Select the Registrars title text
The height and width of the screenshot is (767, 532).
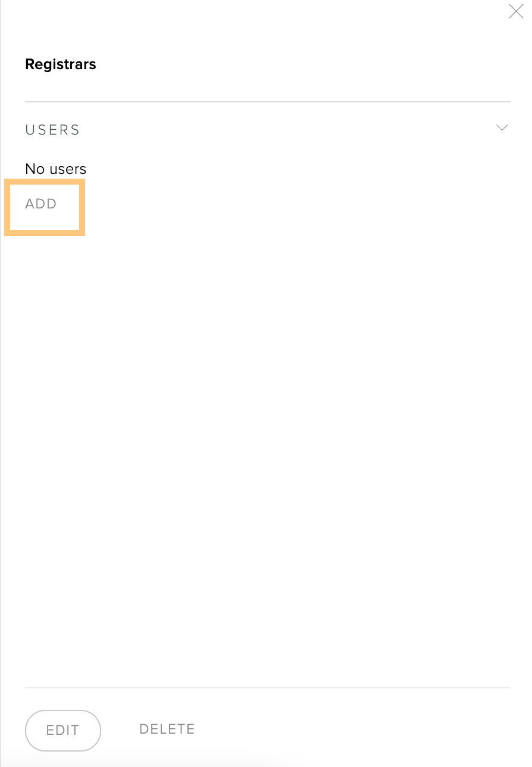coord(61,64)
